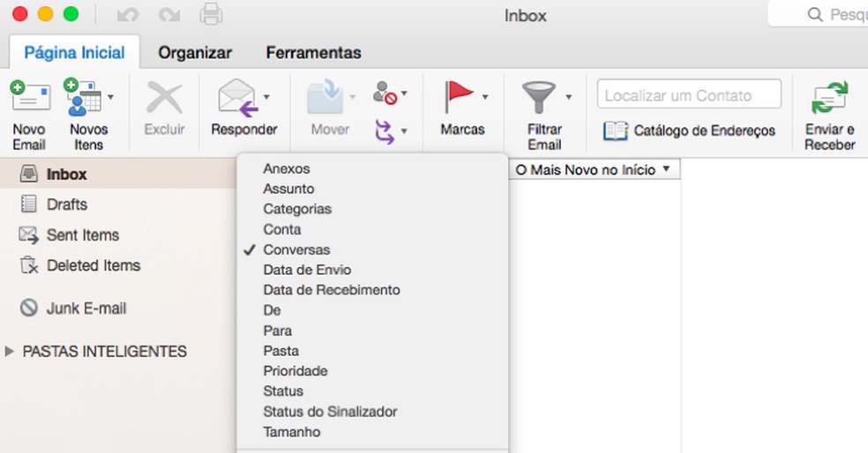The width and height of the screenshot is (868, 453).
Task: Expand the block sender dropdown arrow
Action: [x=404, y=93]
